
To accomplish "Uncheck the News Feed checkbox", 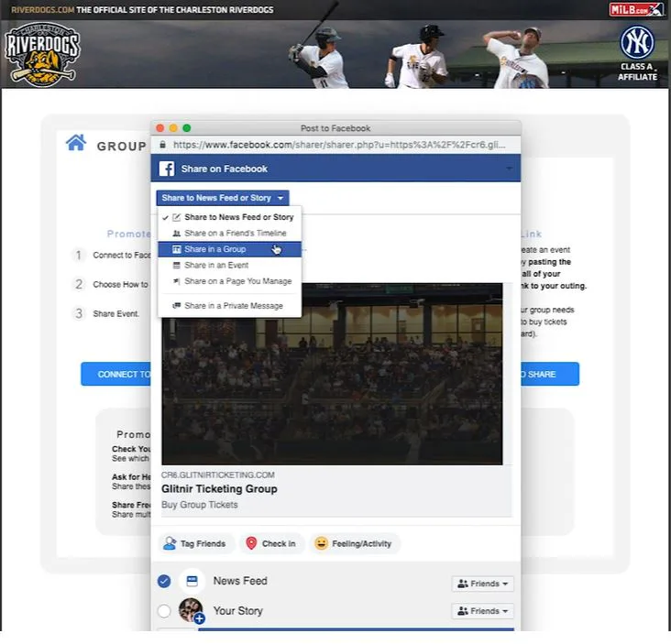I will coord(164,581).
